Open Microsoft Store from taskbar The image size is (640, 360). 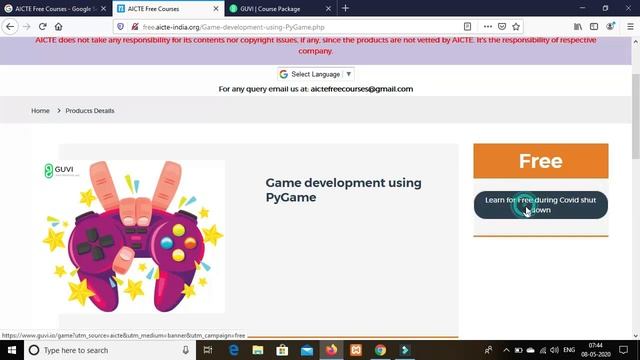[x=282, y=350]
